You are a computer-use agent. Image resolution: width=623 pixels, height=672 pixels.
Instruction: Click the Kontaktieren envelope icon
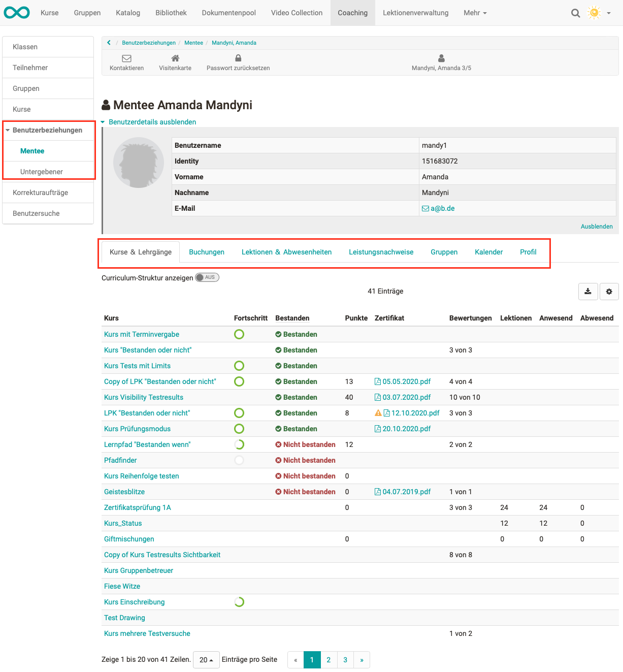[x=126, y=58]
